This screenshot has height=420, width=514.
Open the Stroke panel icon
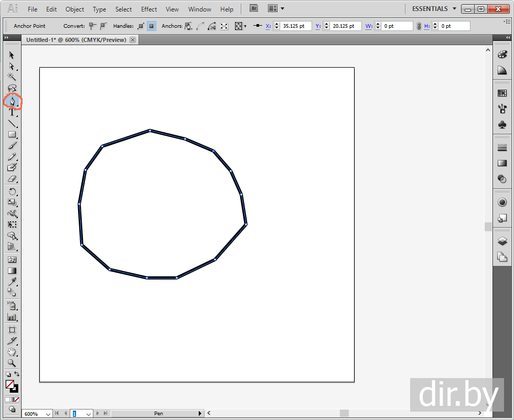[502, 148]
